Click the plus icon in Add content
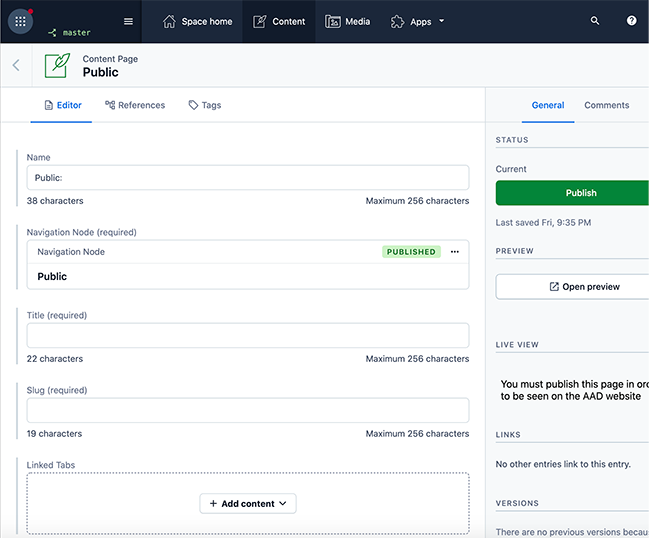The width and height of the screenshot is (650, 538). click(x=213, y=503)
